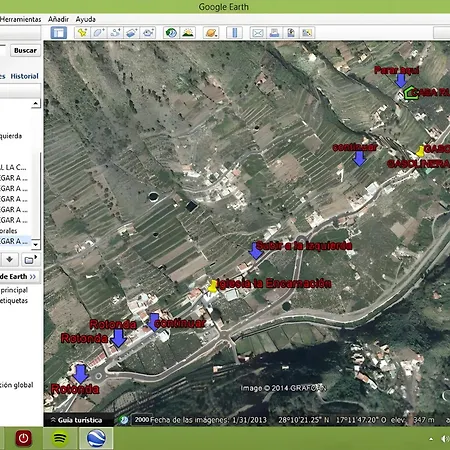450x450 pixels.
Task: Open the Herramientas menu
Action: tap(20, 19)
